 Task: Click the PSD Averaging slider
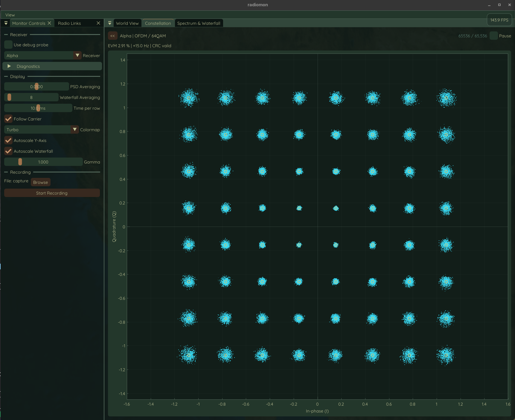(x=36, y=87)
